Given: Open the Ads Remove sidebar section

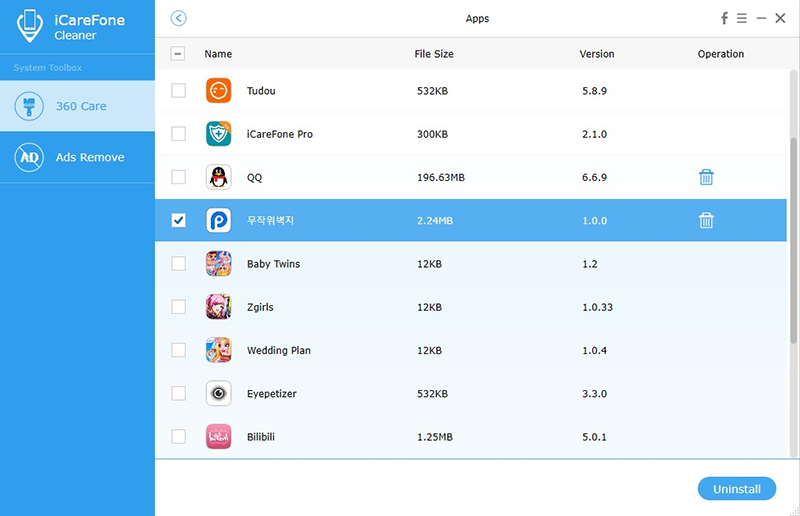Looking at the screenshot, I should click(x=77, y=157).
